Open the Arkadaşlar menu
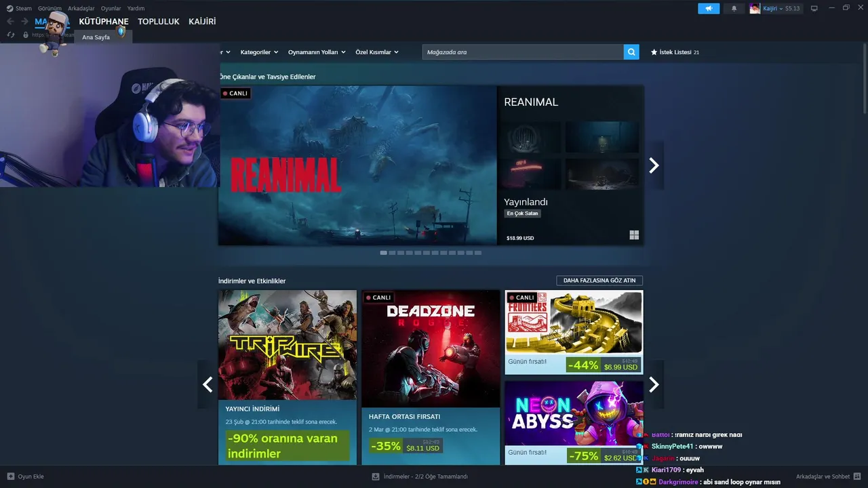 [81, 8]
